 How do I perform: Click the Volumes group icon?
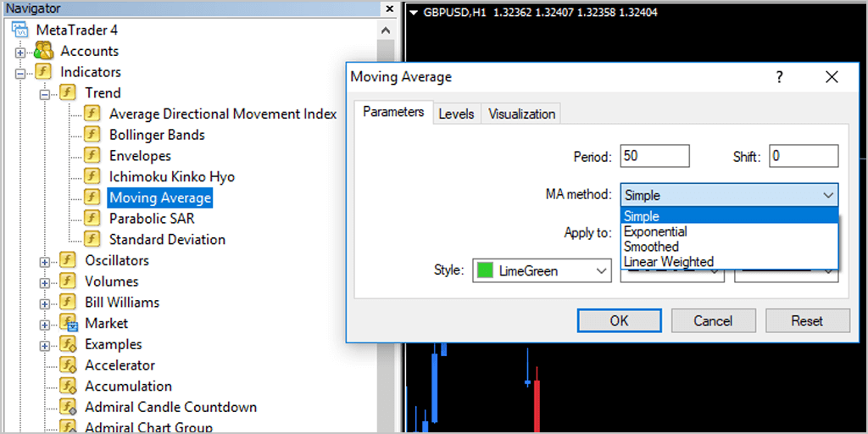click(68, 281)
